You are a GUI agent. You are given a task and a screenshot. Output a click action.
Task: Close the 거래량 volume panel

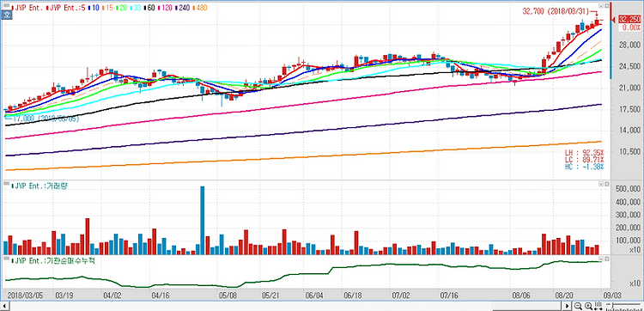(x=606, y=184)
